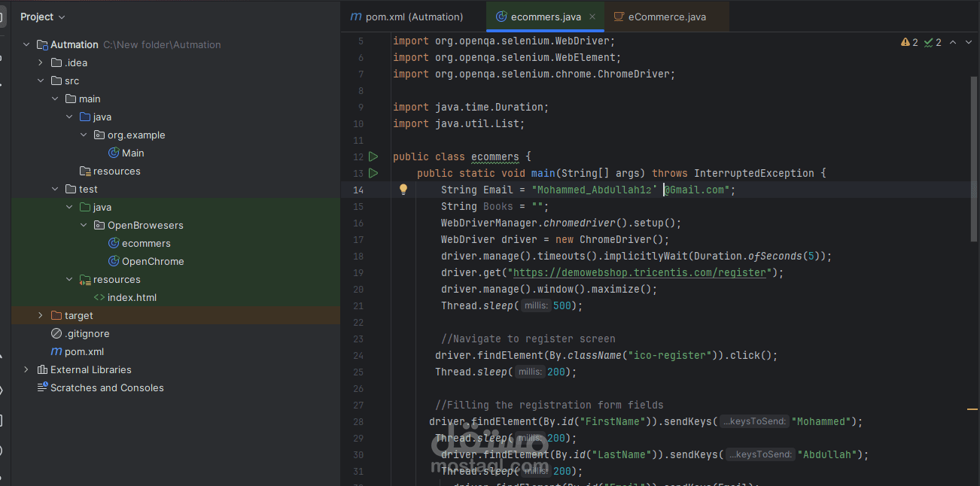
Task: Open the demowebshop register URL link
Action: click(x=639, y=272)
